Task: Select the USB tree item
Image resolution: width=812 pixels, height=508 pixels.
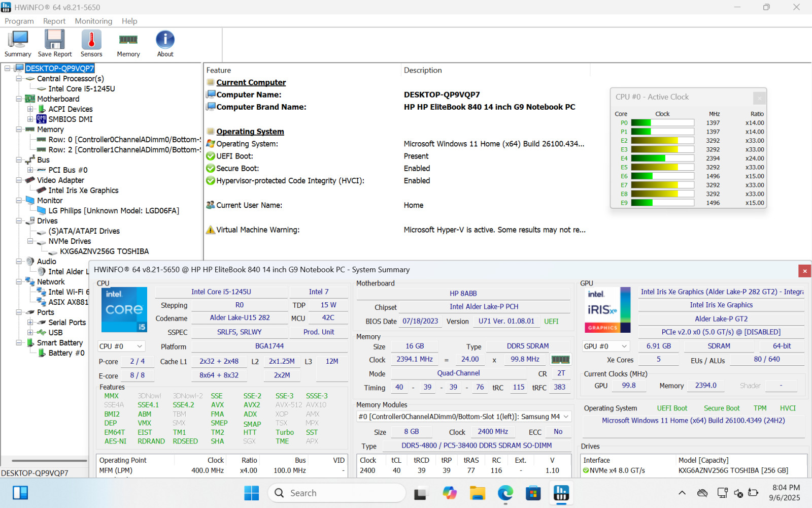Action: tap(55, 333)
